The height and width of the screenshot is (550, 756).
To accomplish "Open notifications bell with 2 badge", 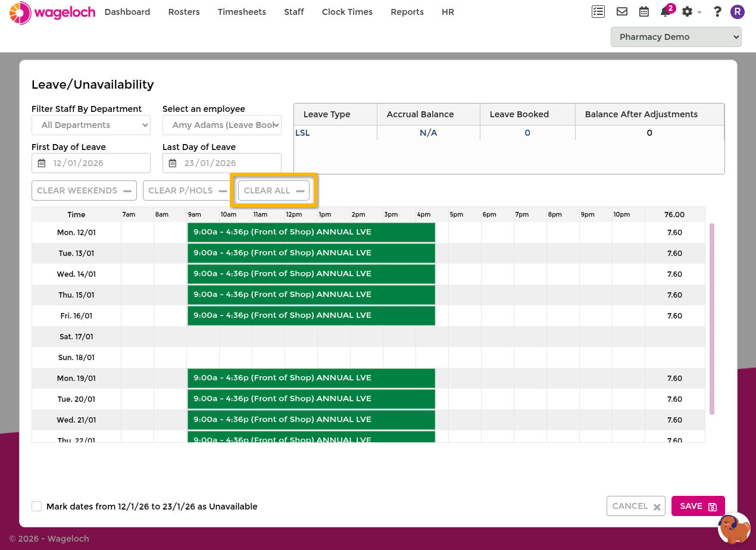I will [x=667, y=11].
